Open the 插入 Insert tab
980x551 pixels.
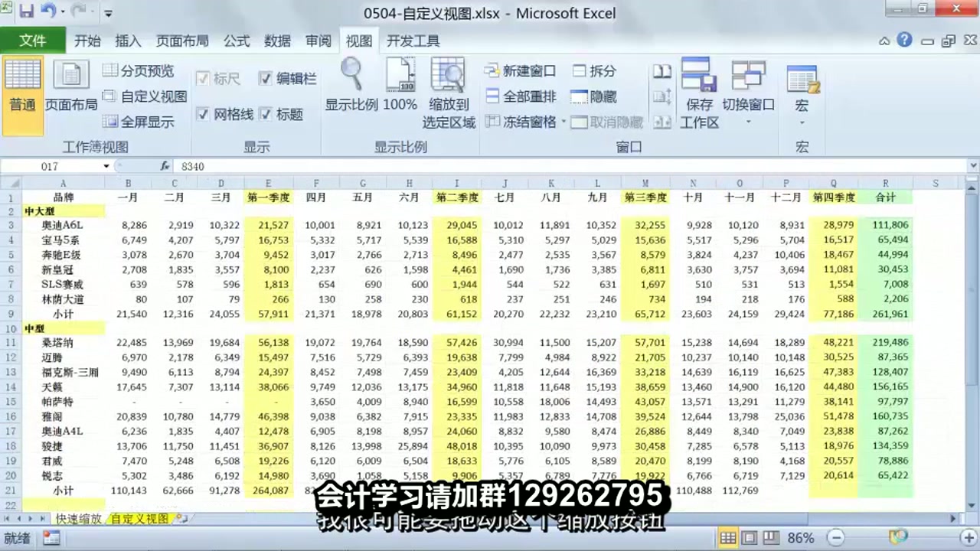coord(128,41)
